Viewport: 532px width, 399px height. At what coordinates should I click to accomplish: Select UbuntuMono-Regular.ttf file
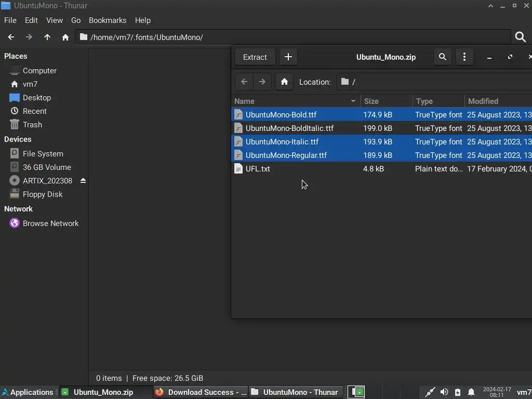[x=381, y=155]
